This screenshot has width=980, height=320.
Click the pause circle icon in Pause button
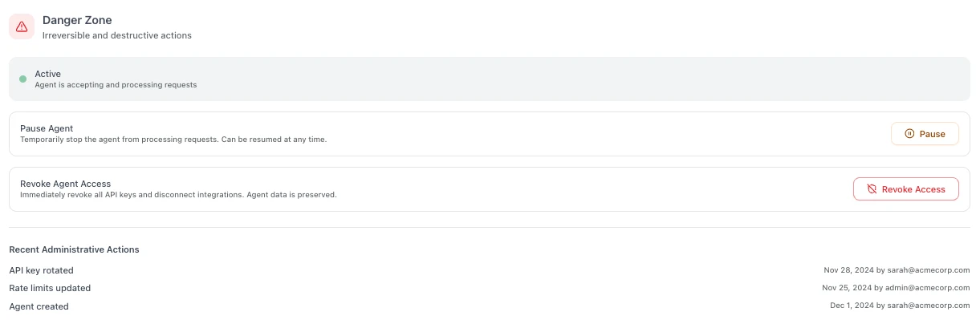909,134
